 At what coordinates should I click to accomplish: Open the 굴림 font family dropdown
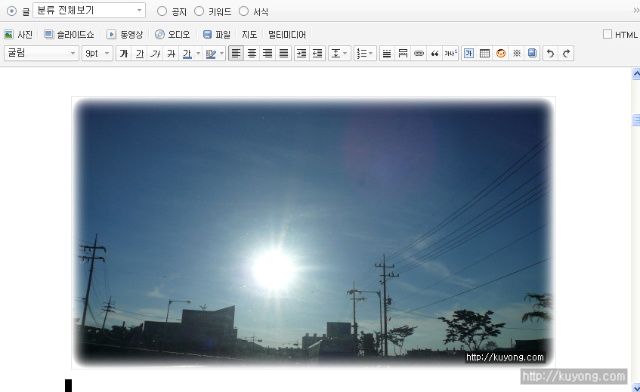coord(42,53)
